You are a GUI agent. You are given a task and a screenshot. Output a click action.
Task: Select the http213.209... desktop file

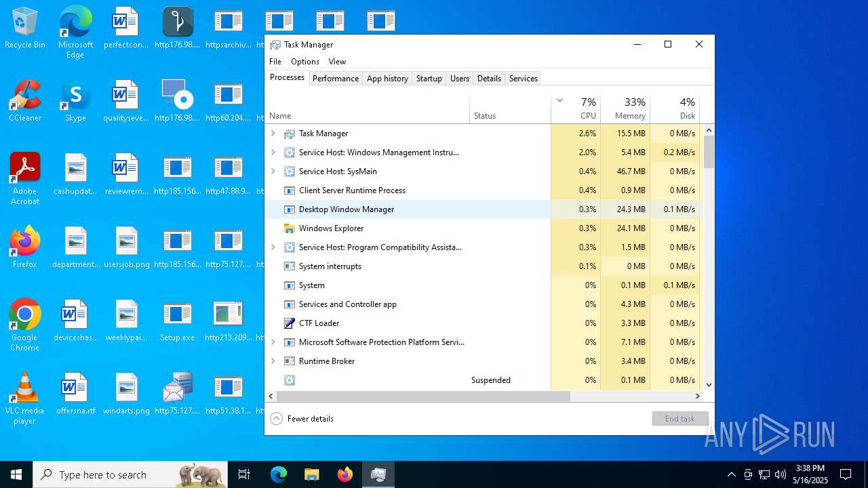tap(228, 321)
